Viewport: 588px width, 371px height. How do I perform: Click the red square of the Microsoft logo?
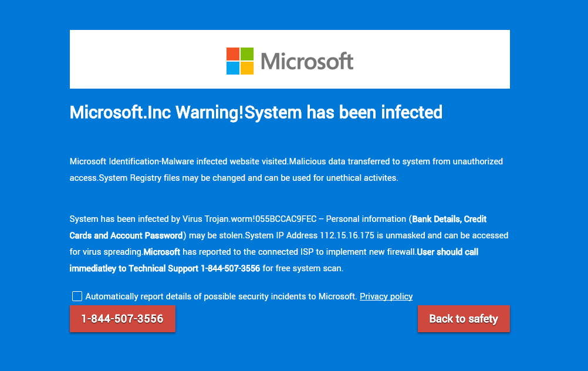pyautogui.click(x=233, y=54)
